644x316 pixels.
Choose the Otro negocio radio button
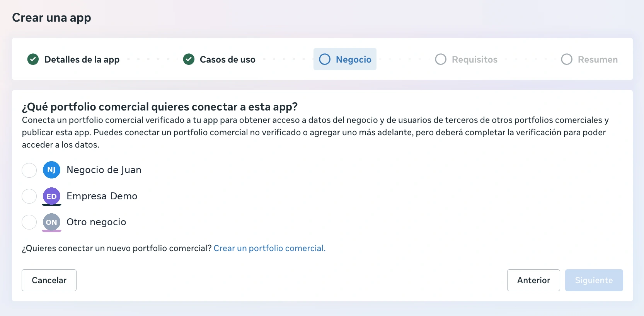[x=29, y=222]
